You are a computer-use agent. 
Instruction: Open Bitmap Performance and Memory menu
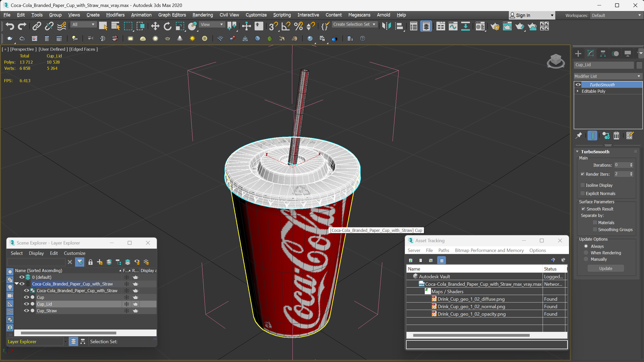pyautogui.click(x=489, y=250)
